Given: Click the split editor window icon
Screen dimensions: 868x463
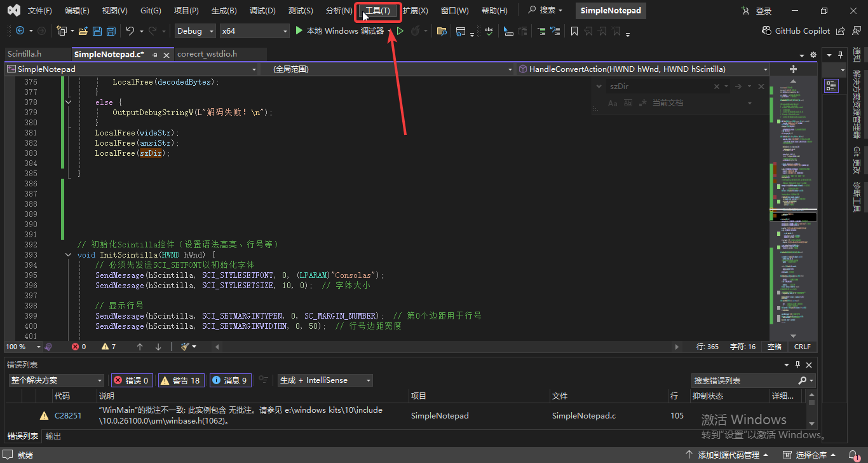Looking at the screenshot, I should tap(793, 69).
